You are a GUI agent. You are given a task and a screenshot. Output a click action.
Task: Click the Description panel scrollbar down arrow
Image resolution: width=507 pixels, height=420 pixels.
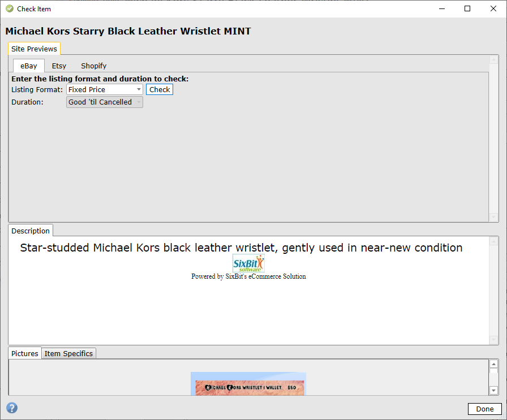[x=493, y=340]
